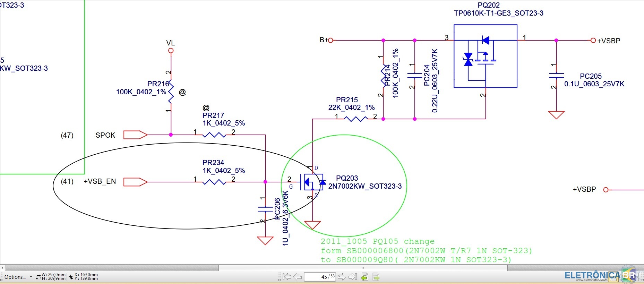Click the cursor coordinates crosshair icon
The image size is (644, 284).
click(71, 277)
